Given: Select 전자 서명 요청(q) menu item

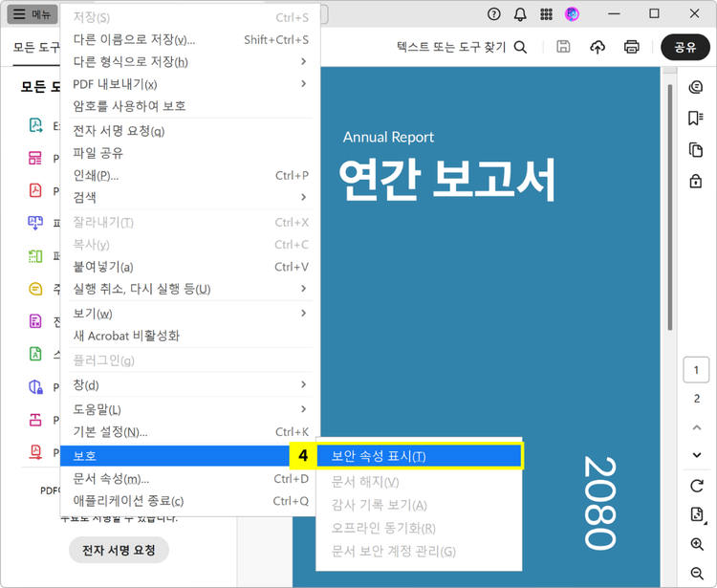Looking at the screenshot, I should pos(190,131).
